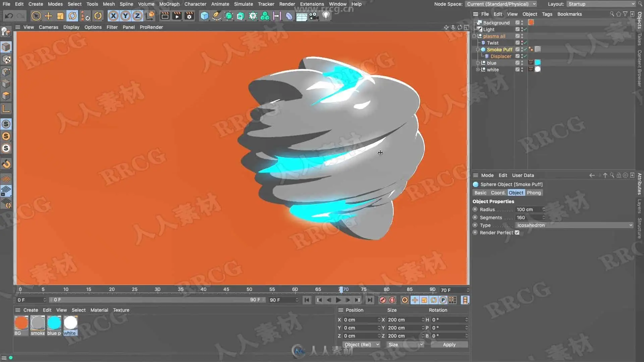
Task: Add a Cube primitive object
Action: click(204, 16)
